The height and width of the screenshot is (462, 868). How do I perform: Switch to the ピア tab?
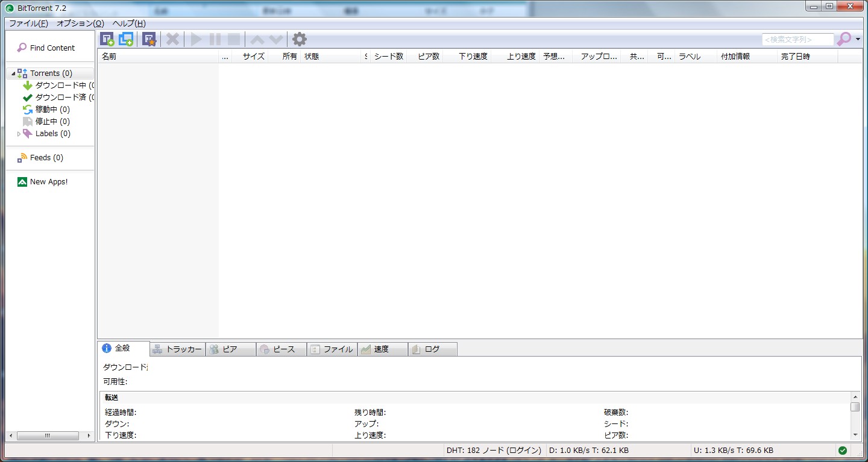pos(231,349)
